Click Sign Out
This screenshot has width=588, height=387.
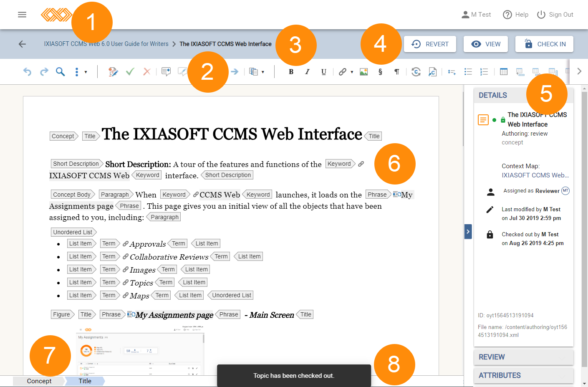555,15
